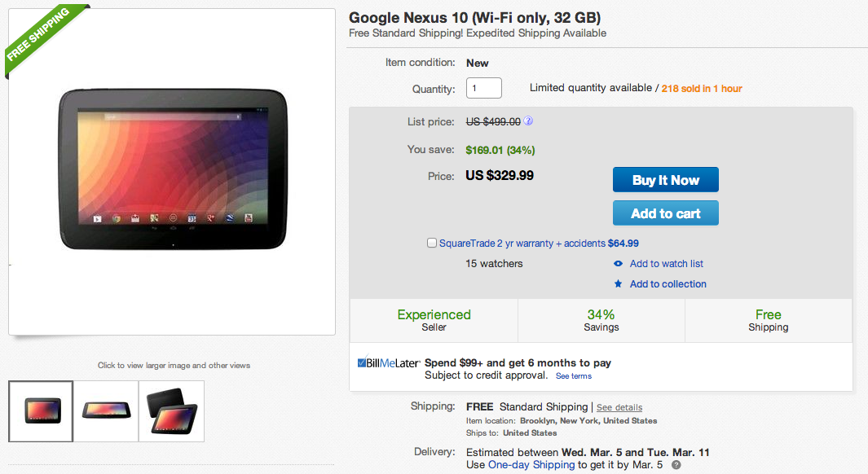
Task: Open the One-day Shipping link
Action: (x=531, y=465)
